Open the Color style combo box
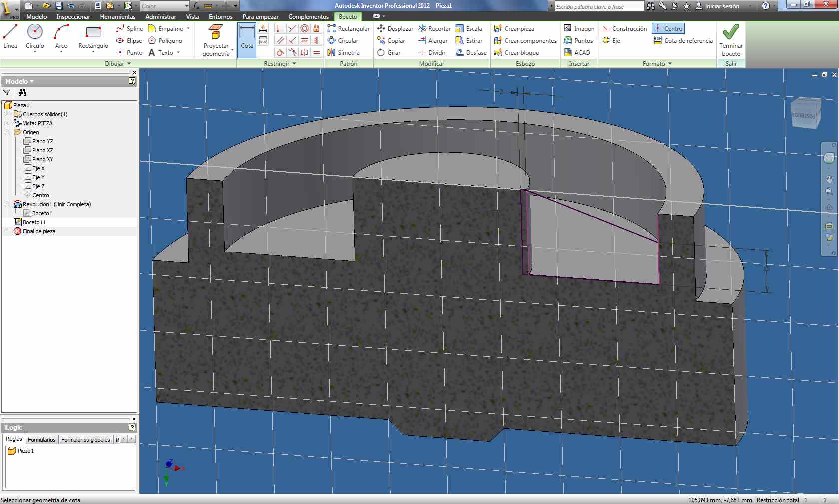This screenshot has height=504, width=839. [x=164, y=6]
